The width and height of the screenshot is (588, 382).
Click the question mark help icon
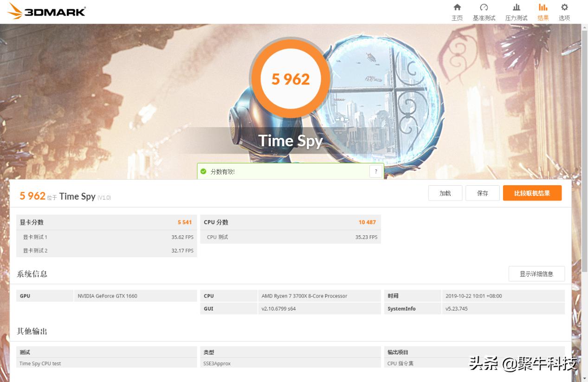coord(375,171)
